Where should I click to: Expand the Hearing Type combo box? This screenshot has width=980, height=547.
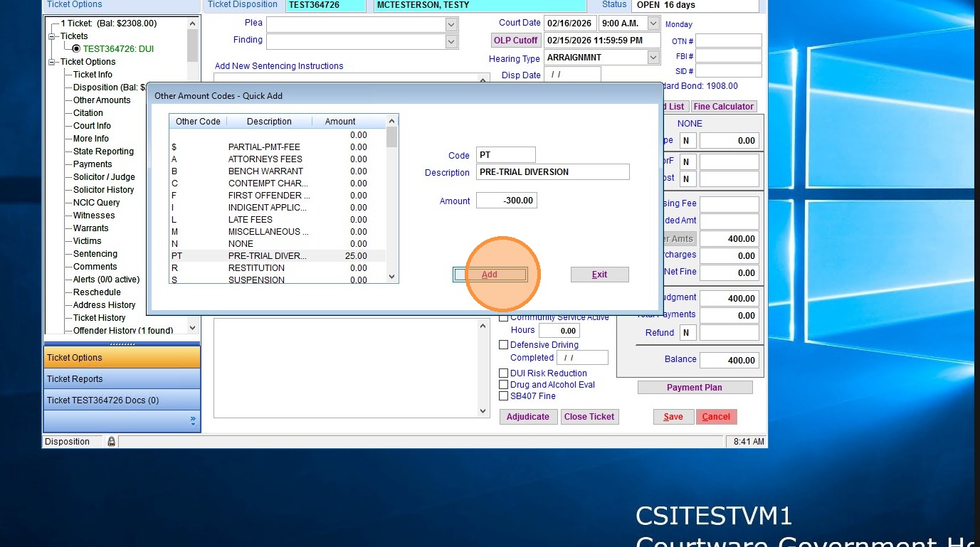coord(653,58)
